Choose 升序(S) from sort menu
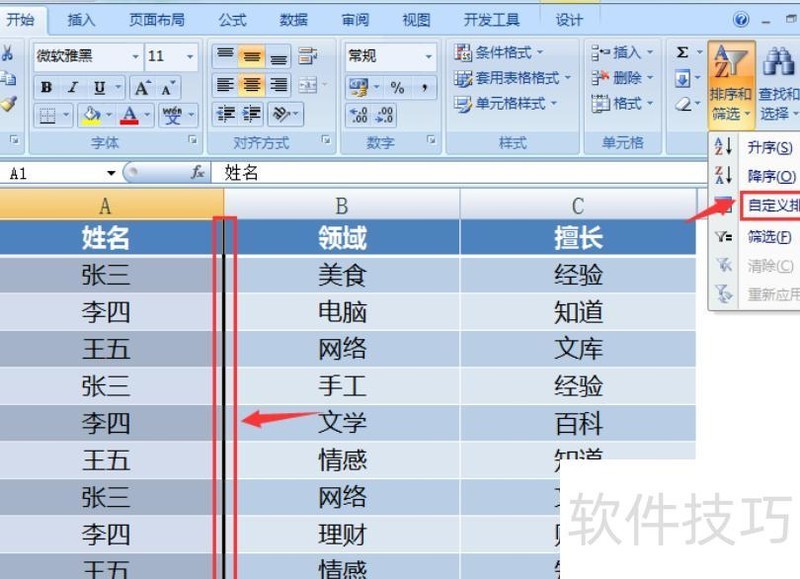Image resolution: width=800 pixels, height=579 pixels. click(x=754, y=147)
